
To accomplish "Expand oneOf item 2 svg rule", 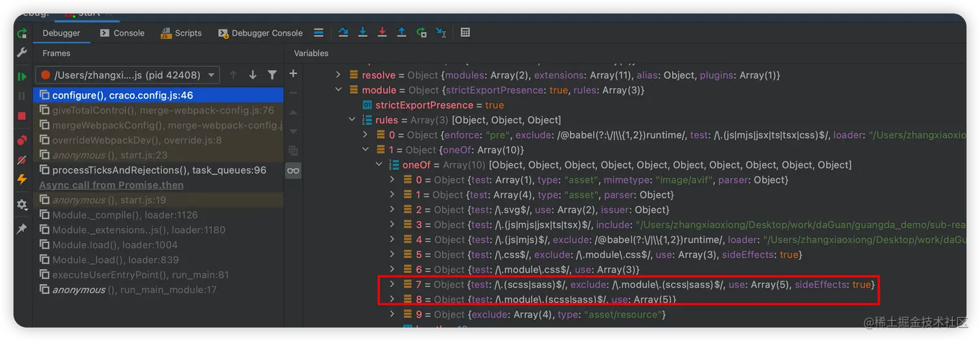I will [x=392, y=209].
